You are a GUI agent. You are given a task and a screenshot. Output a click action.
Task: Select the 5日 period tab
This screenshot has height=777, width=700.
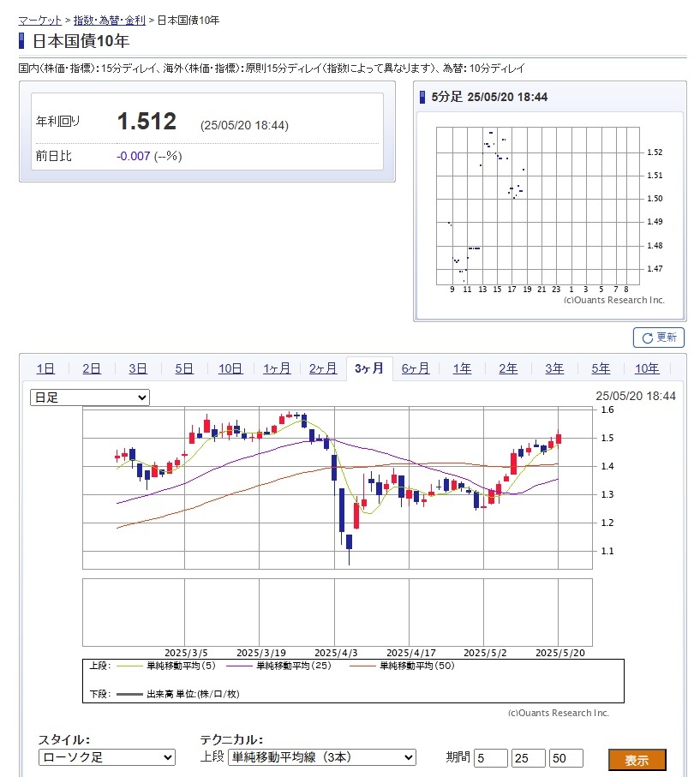click(184, 368)
